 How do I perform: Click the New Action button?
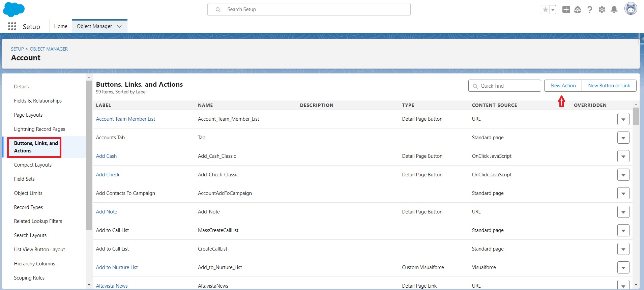pyautogui.click(x=563, y=86)
